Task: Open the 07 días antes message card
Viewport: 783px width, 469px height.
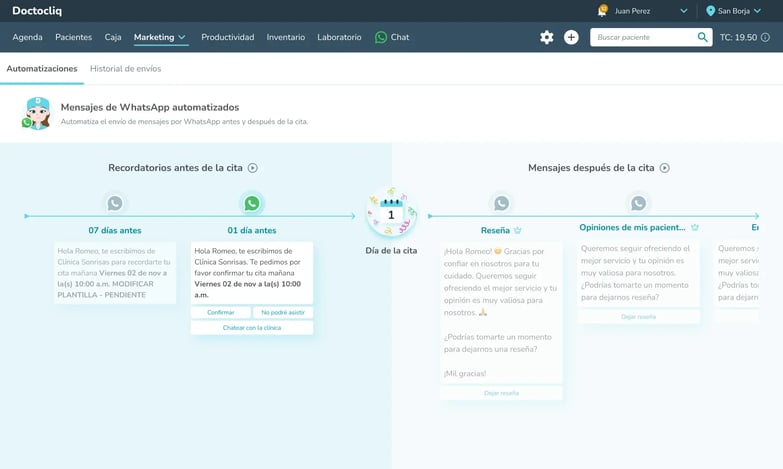Action: (115, 273)
